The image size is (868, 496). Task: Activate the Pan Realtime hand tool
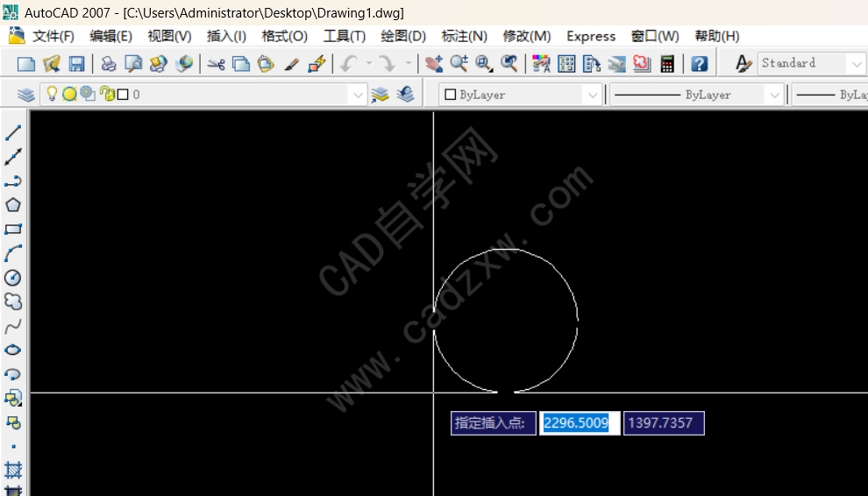click(x=434, y=64)
